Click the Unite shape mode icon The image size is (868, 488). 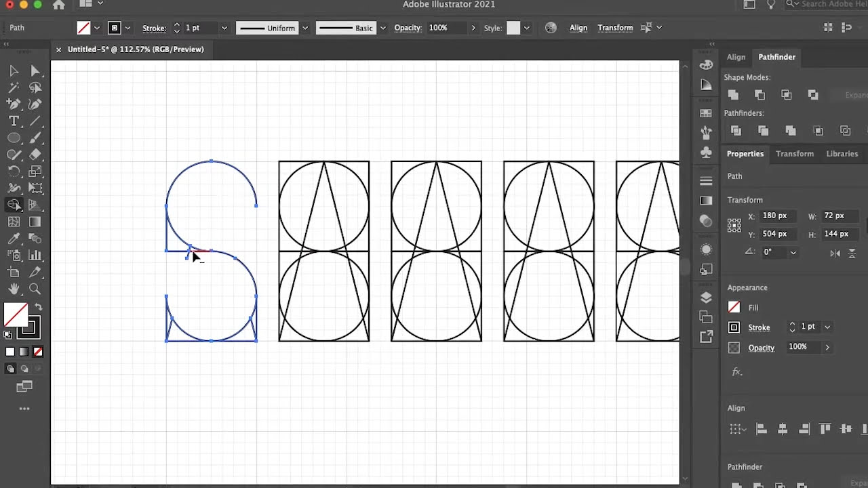click(x=733, y=94)
